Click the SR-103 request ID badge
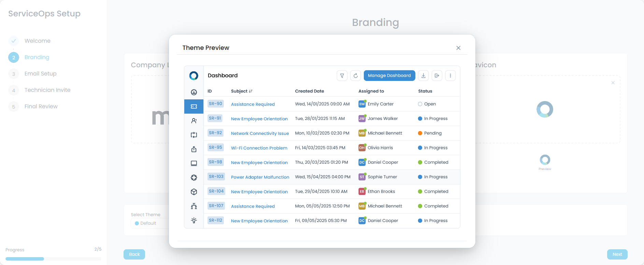 216,177
